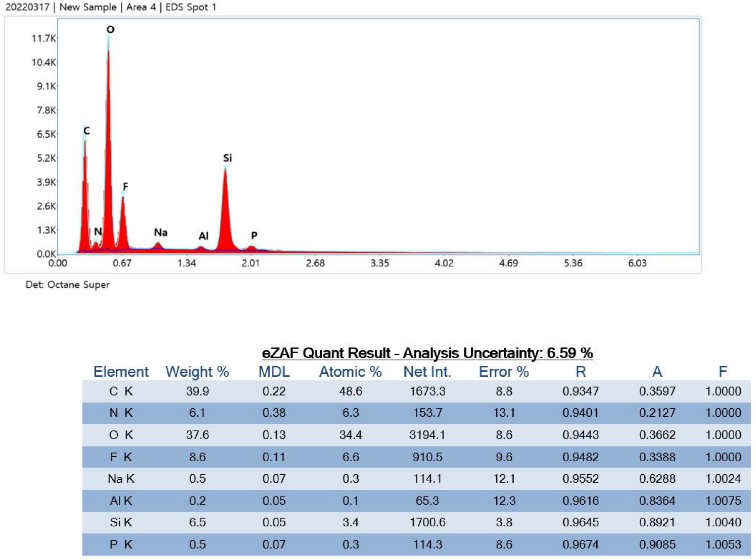Select the Si K element row
Screen dimensions: 756x560
coord(121,522)
